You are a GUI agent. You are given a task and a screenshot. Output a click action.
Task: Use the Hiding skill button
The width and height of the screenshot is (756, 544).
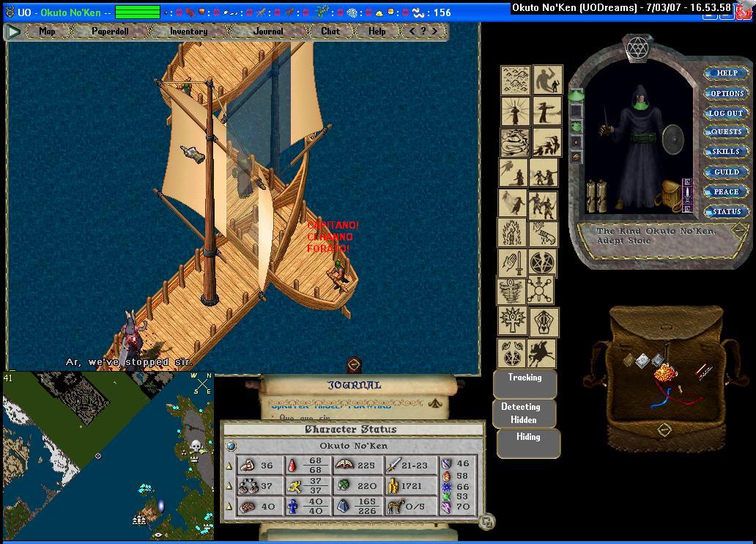click(528, 443)
